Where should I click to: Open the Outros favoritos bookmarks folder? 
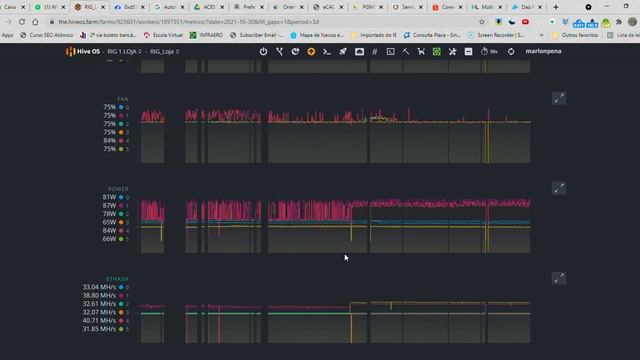pyautogui.click(x=575, y=35)
